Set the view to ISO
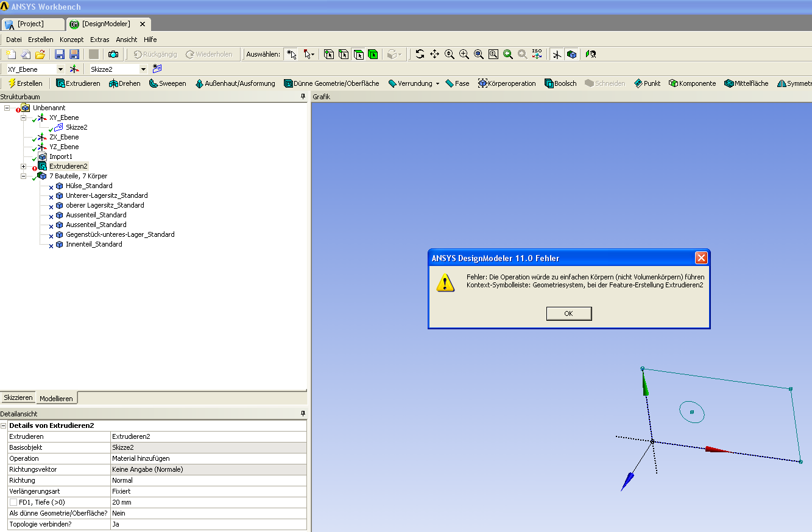The image size is (812, 532). click(x=537, y=54)
